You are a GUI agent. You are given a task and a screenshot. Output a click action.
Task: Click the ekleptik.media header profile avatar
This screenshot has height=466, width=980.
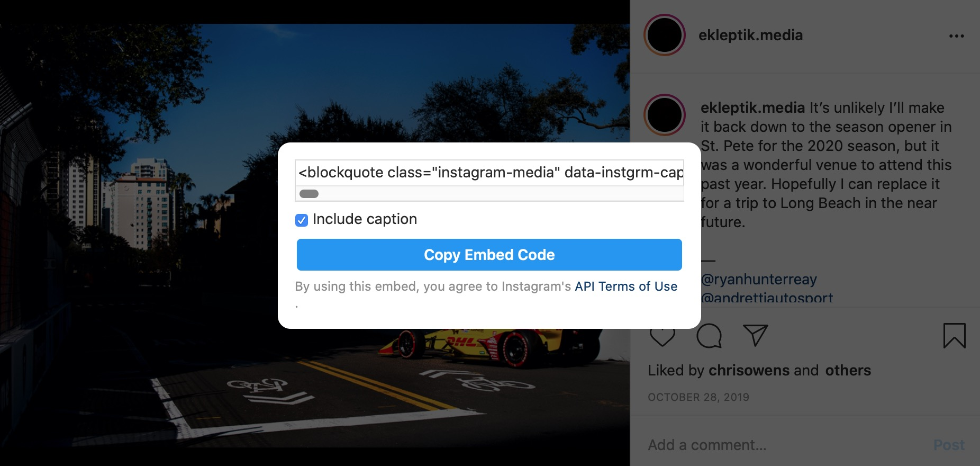(665, 35)
